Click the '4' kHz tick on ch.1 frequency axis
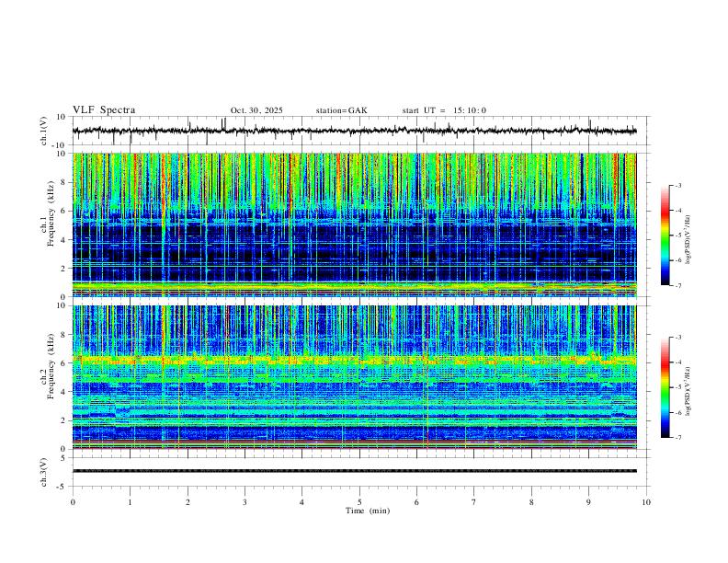 [x=64, y=240]
